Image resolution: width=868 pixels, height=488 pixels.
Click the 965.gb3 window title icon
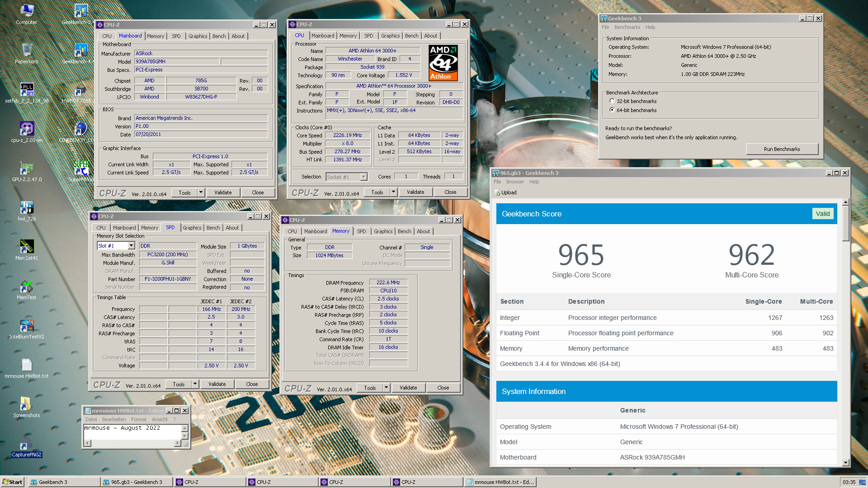pos(496,173)
